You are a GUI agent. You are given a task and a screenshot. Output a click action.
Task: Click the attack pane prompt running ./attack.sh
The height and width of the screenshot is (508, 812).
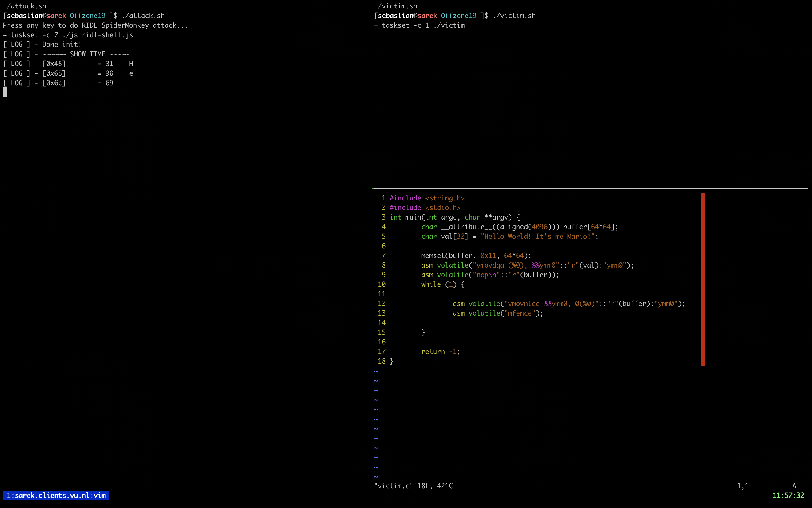(x=84, y=16)
